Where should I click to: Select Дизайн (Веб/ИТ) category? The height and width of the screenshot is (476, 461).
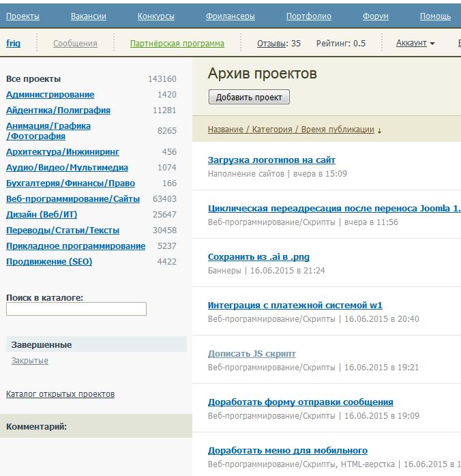[x=42, y=215]
